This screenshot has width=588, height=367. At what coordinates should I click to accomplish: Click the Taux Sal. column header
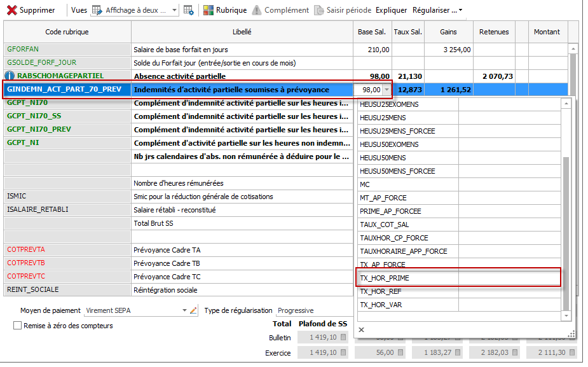point(408,32)
